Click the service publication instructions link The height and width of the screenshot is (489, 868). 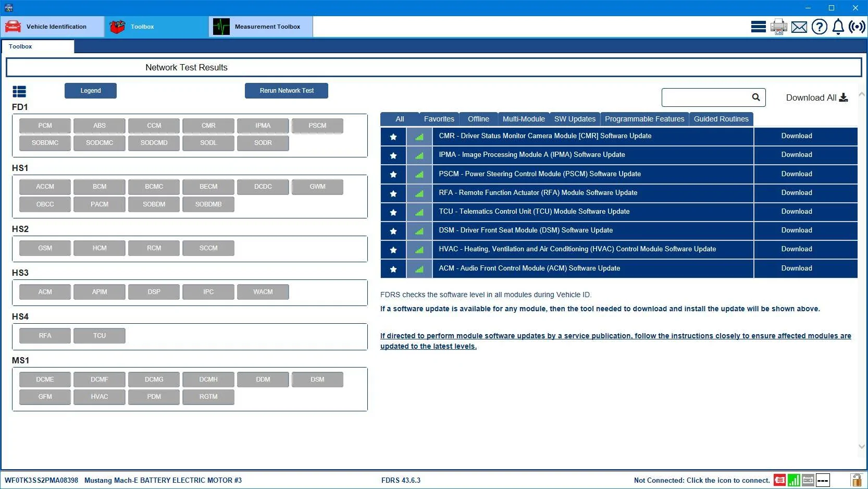pyautogui.click(x=615, y=341)
